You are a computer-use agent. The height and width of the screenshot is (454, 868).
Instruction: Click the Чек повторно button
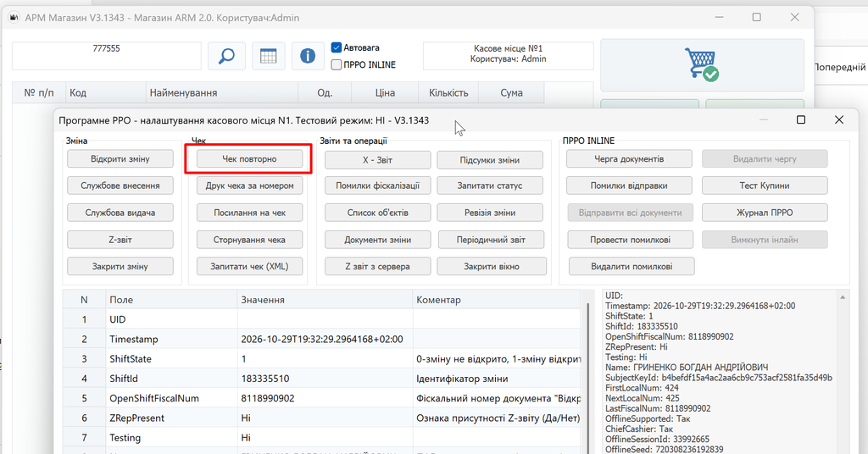[x=250, y=159]
